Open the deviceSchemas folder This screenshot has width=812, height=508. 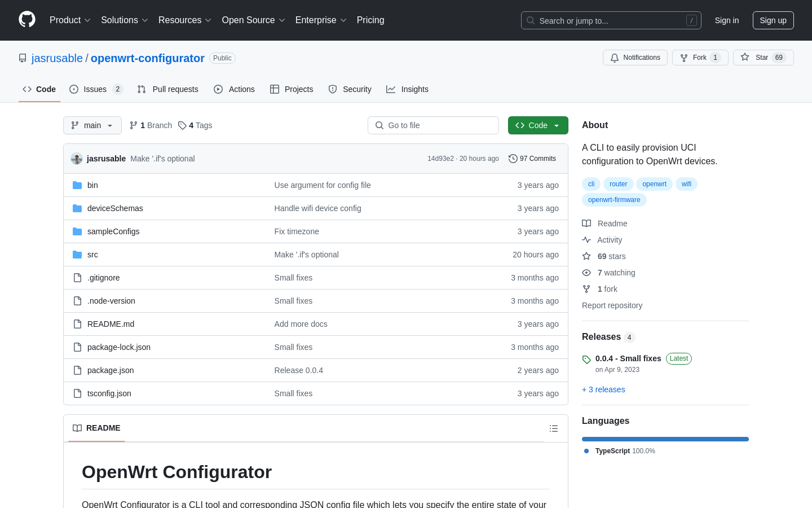pos(115,208)
